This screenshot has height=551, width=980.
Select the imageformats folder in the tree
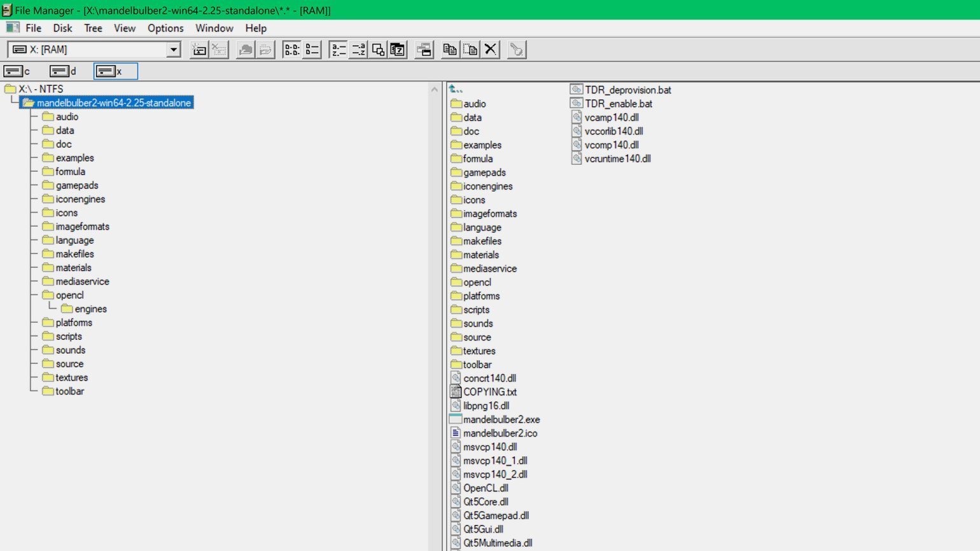[76, 227]
